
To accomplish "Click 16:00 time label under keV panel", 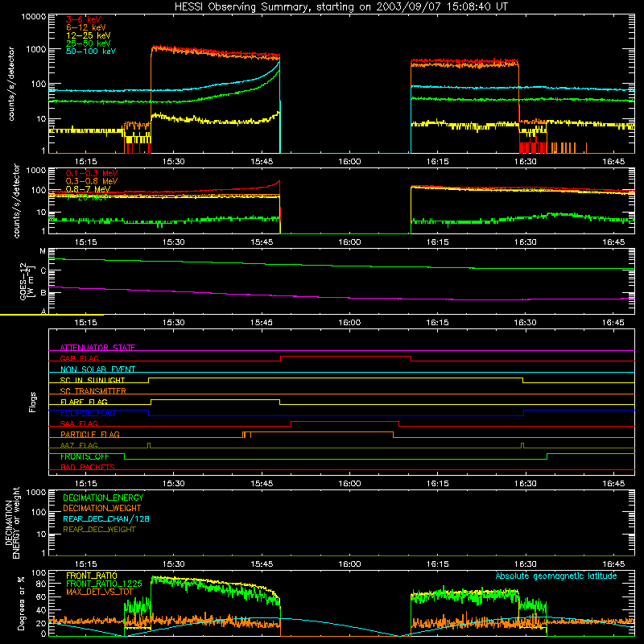I will coord(349,162).
